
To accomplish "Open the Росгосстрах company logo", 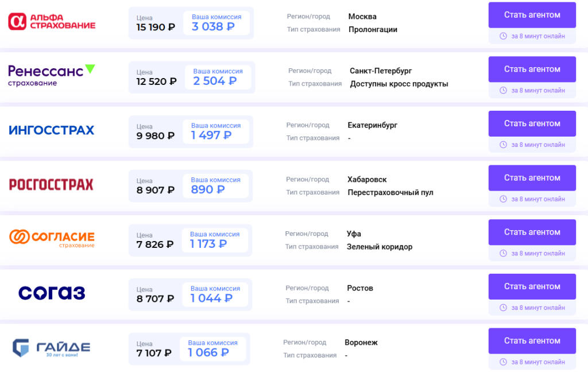I will click(x=51, y=185).
